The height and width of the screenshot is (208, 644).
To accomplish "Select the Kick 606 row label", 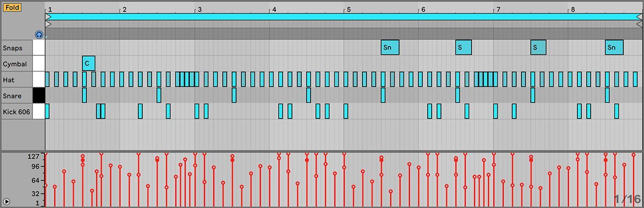I will click(16, 112).
